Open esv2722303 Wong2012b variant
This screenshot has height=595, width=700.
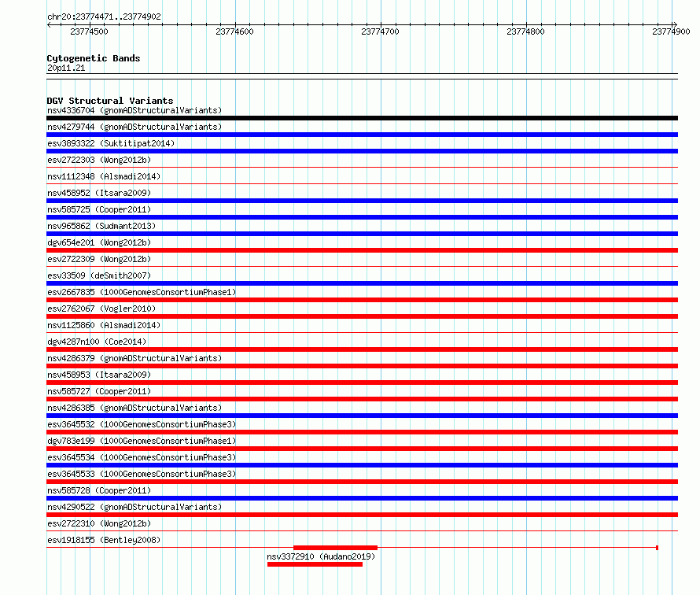99,160
